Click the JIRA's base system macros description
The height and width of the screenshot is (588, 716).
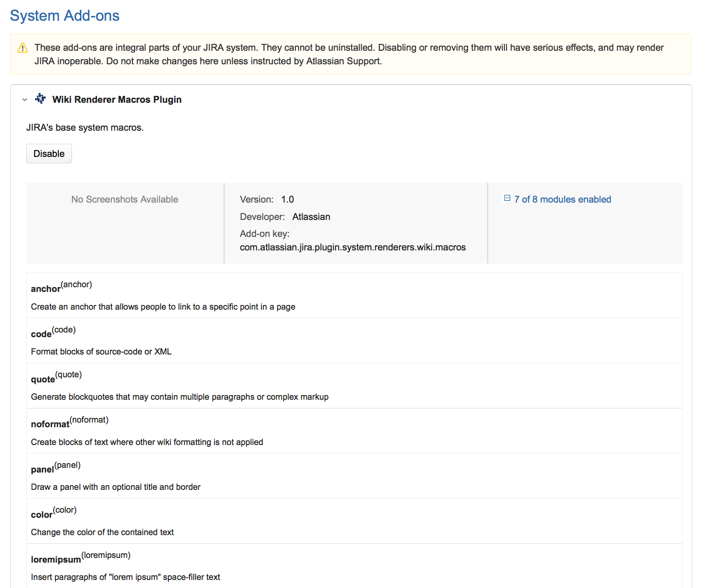(85, 128)
